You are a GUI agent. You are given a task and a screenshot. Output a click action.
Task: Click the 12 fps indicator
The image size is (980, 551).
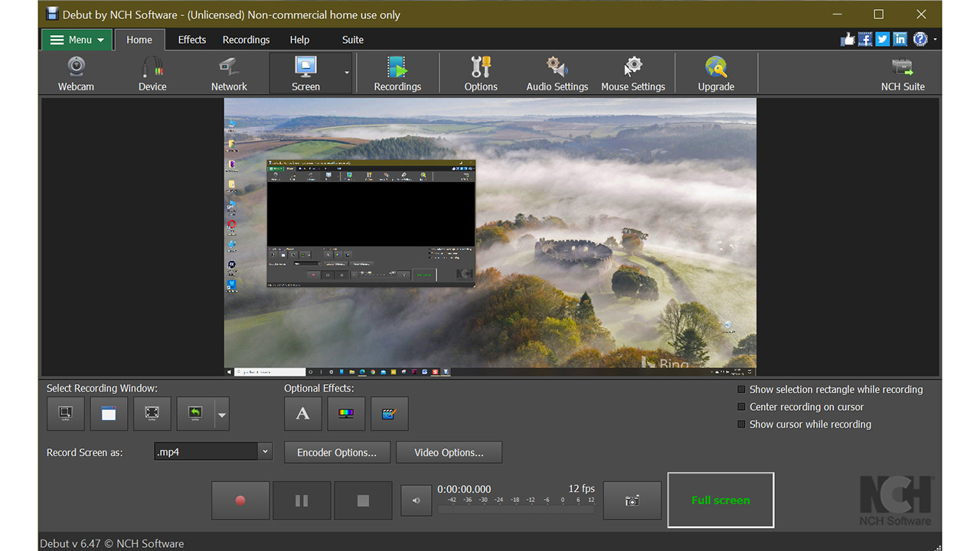click(x=581, y=489)
